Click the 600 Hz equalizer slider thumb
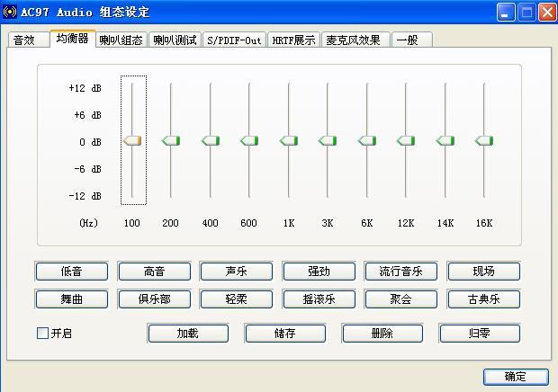The width and height of the screenshot is (558, 392). click(x=249, y=141)
